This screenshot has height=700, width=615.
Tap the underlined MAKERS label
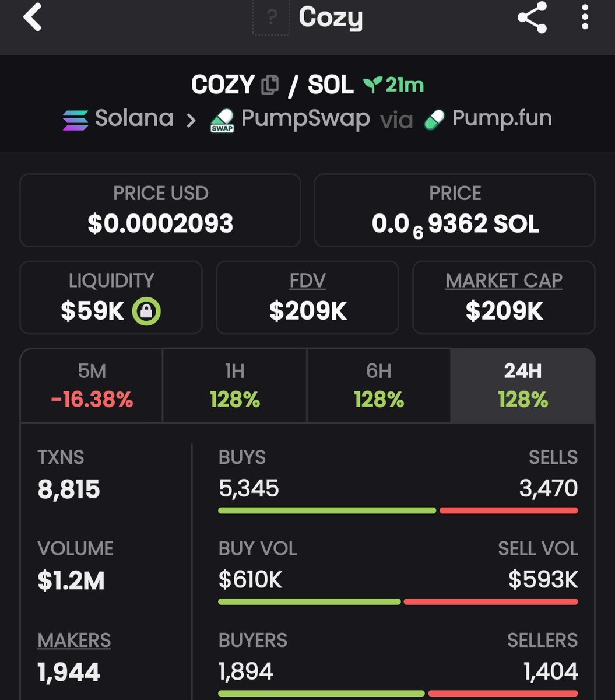click(x=74, y=640)
